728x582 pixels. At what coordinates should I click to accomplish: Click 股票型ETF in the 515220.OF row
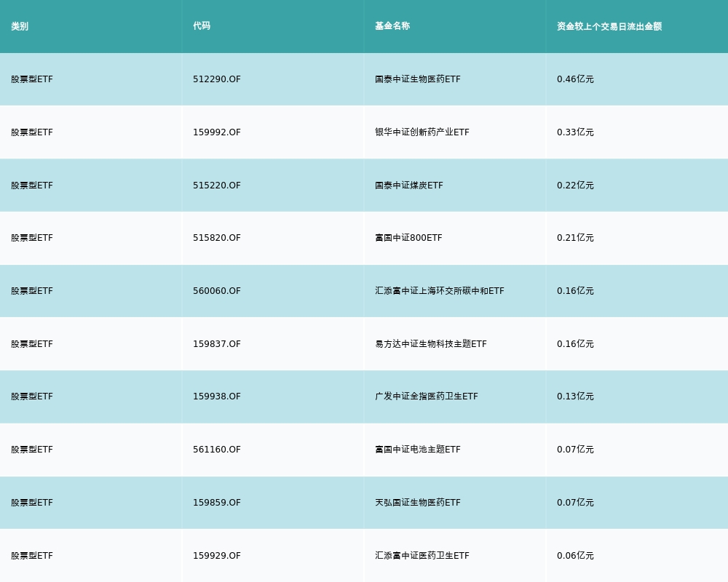click(x=32, y=186)
